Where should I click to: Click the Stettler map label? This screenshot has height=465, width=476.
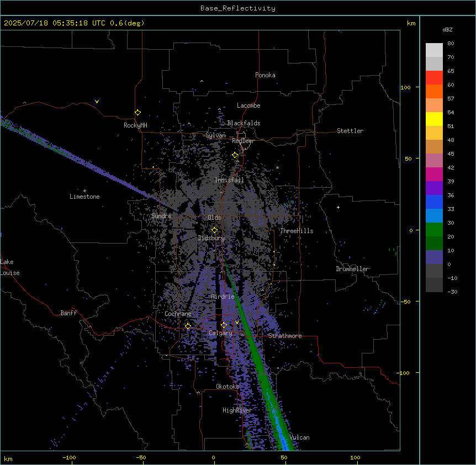(x=350, y=131)
